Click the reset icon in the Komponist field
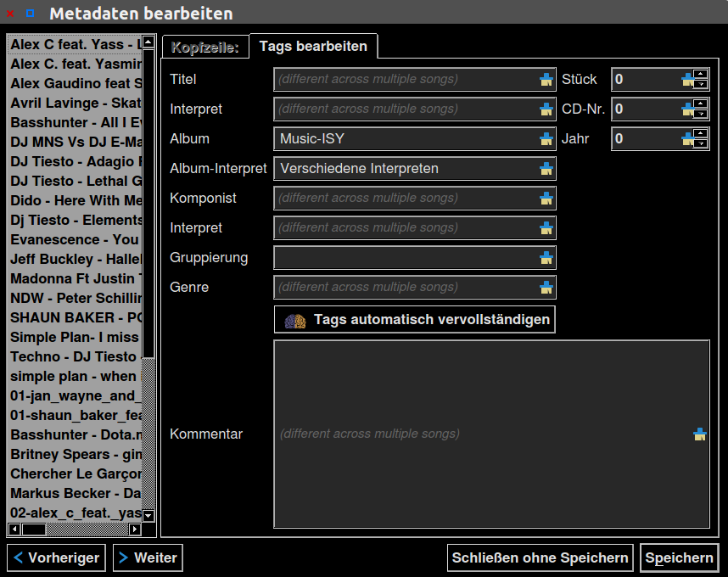 point(546,199)
